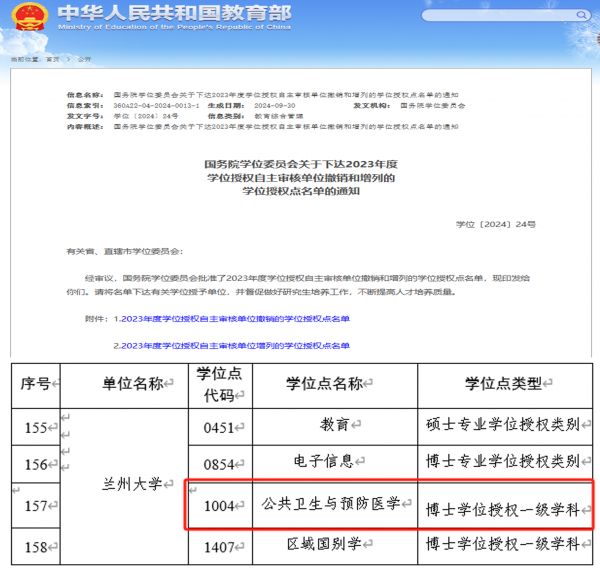Select 博士学位授权一级学科 in row 157
The width and height of the screenshot is (600, 568).
505,506
